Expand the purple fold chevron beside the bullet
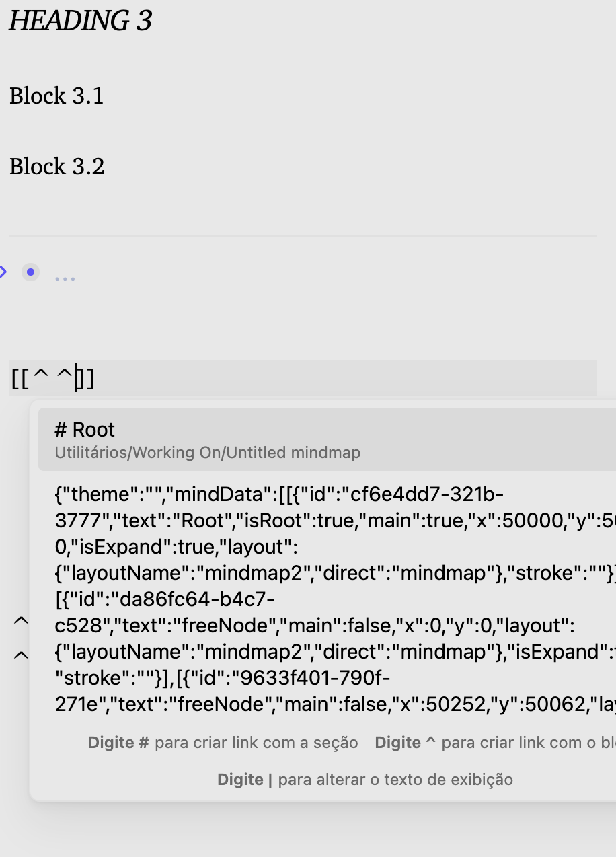 (3, 272)
